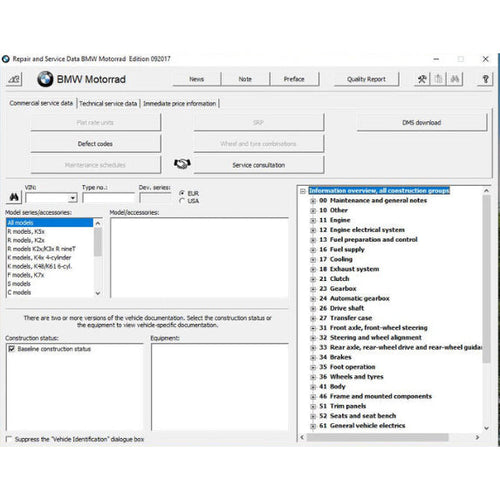
Task: Enable Suppress Vehicle Identification dialogue box checkbox
Action: coord(9,439)
